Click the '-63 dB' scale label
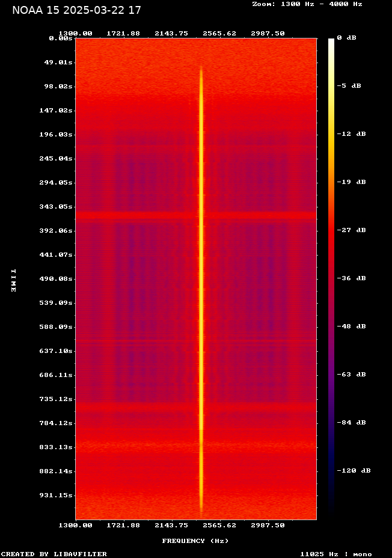 point(351,375)
